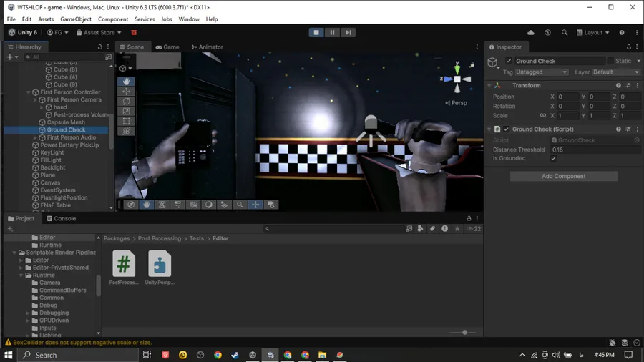Lock the Hierarchy panel
Image resolution: width=644 pixels, height=362 pixels.
(99, 47)
